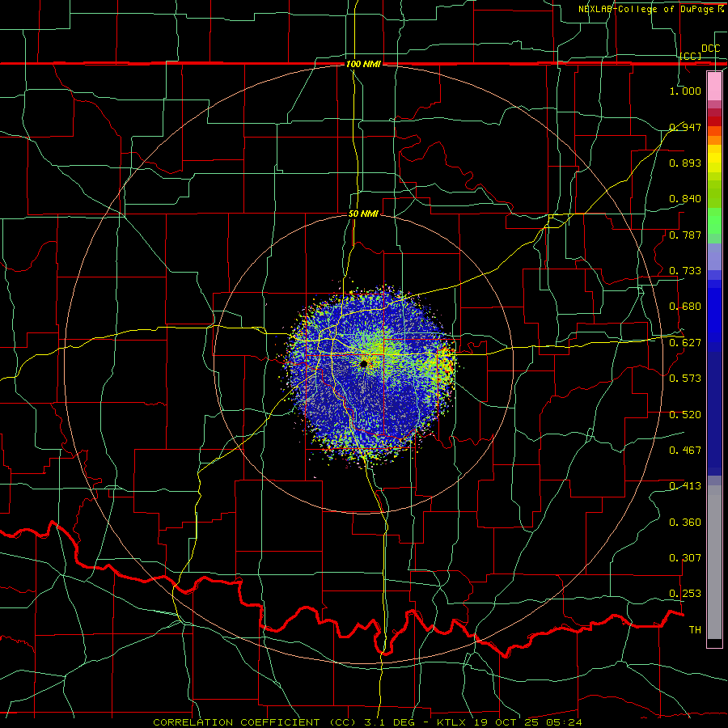
Task: Select the 0.947 color scale value
Action: pos(685,127)
